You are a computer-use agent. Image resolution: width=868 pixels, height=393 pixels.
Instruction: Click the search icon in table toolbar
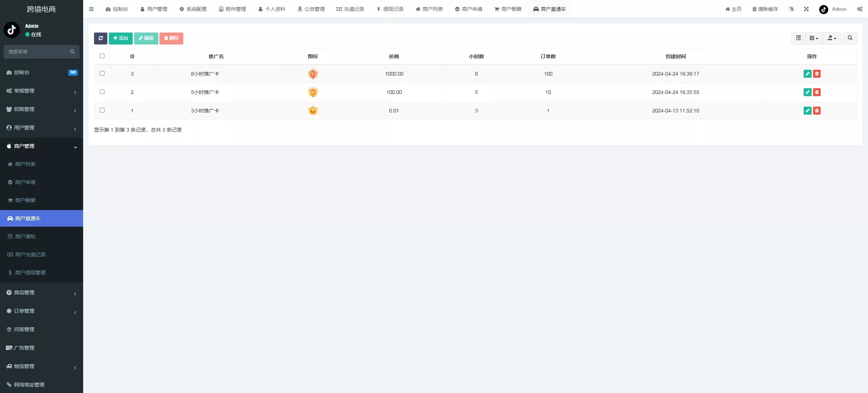click(850, 38)
